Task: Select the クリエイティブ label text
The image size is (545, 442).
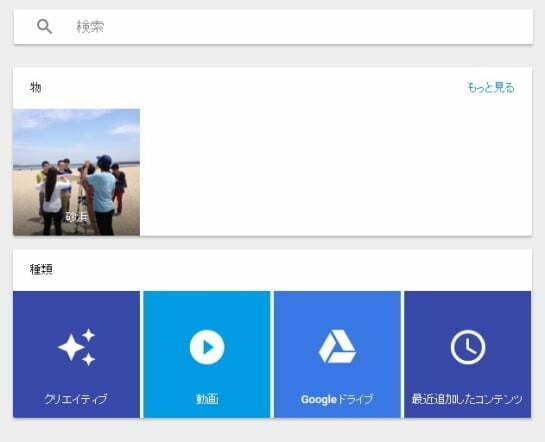Action: pos(76,399)
